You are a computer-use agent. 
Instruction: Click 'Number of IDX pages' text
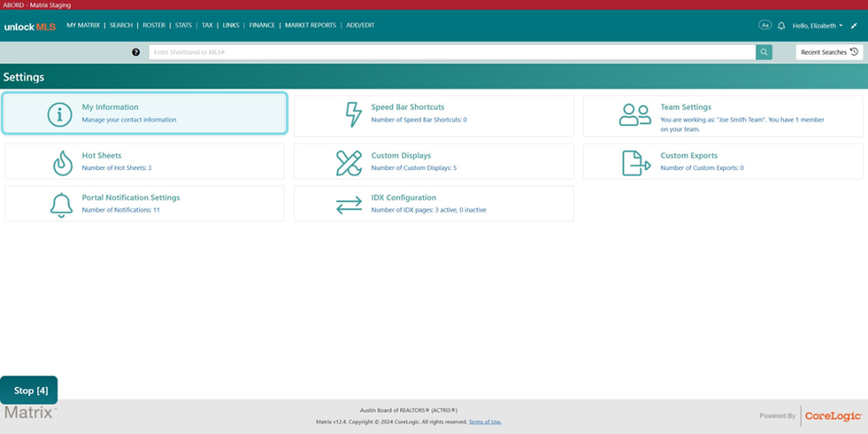(x=428, y=210)
